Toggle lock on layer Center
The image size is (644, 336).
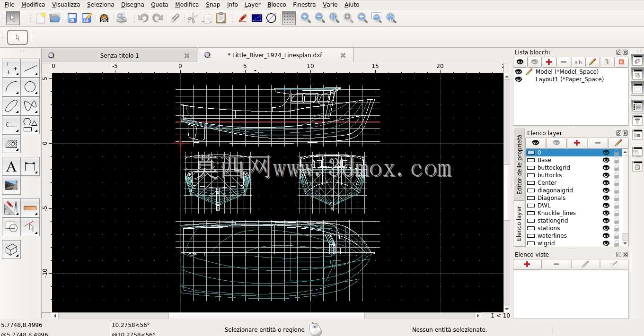(x=616, y=183)
